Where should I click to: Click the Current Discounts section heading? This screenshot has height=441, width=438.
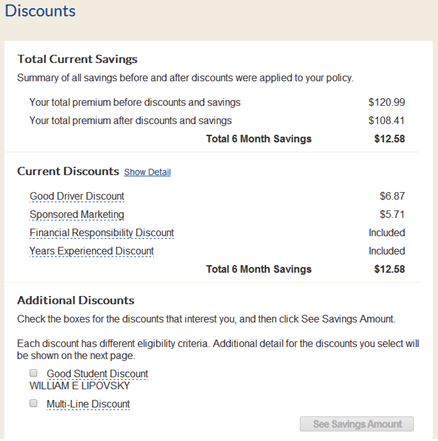pyautogui.click(x=68, y=171)
